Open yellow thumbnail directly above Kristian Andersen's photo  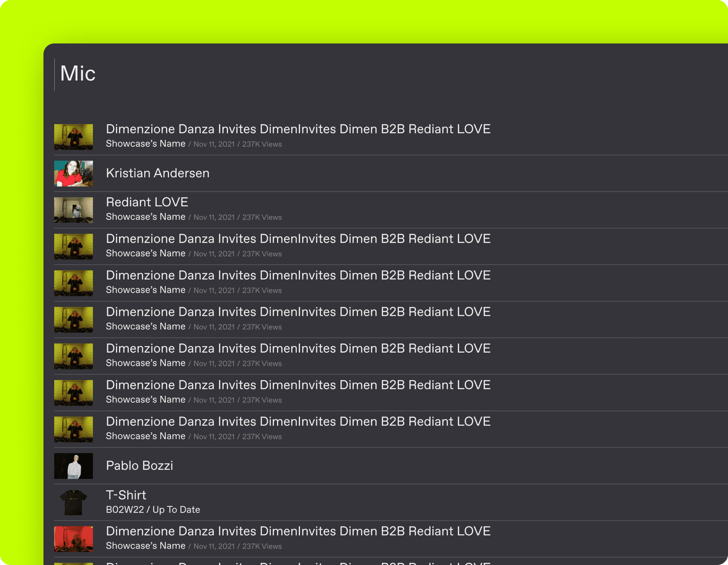pos(74,137)
